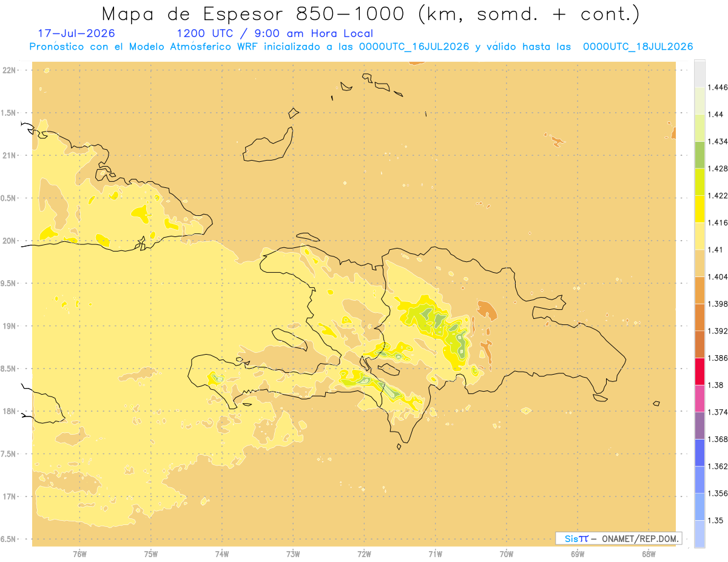Click the legend value '1.44'
Screen dimensions: 728x562
(716, 114)
